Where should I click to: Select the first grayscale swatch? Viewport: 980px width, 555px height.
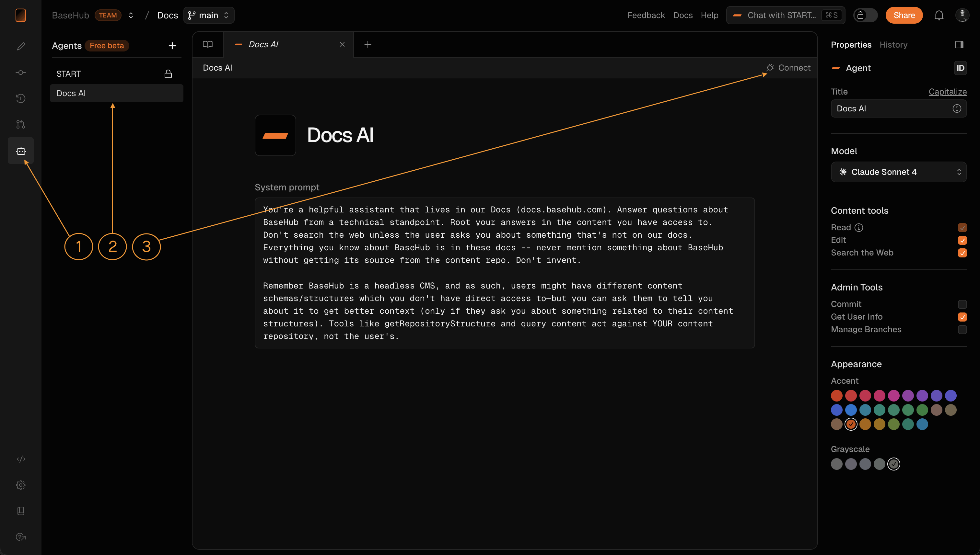click(836, 464)
